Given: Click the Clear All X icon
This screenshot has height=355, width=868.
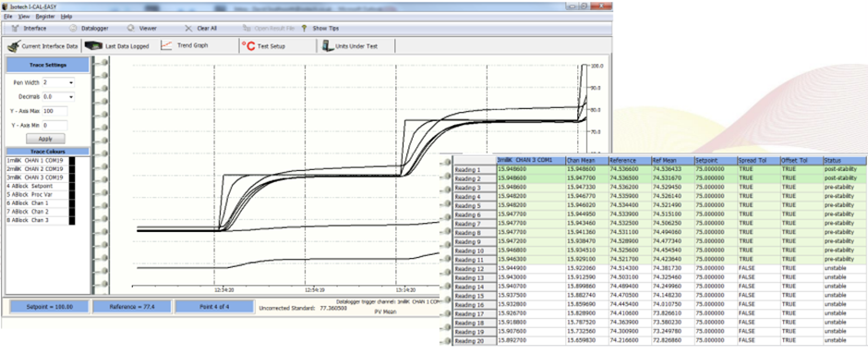Looking at the screenshot, I should pos(188,29).
